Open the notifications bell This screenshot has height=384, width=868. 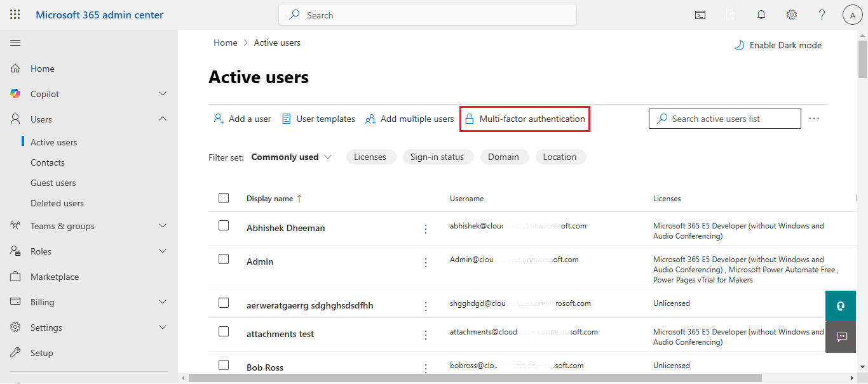coord(761,15)
